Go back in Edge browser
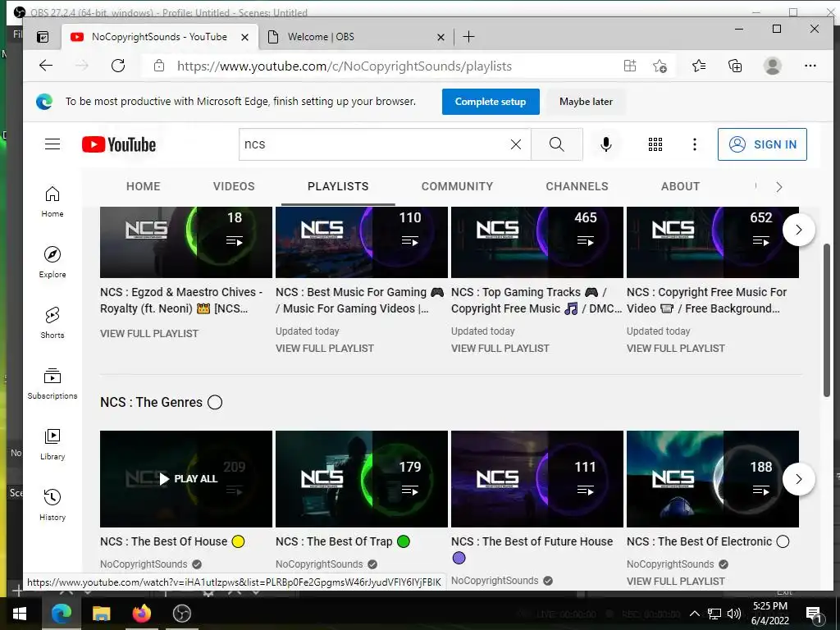This screenshot has height=630, width=840. [46, 66]
